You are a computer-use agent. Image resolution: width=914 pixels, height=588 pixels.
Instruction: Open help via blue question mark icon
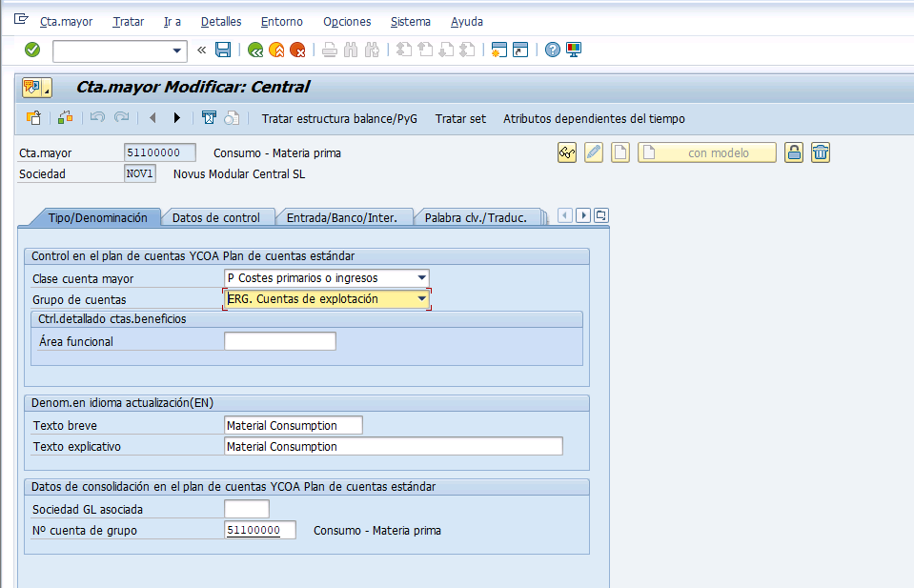point(553,51)
